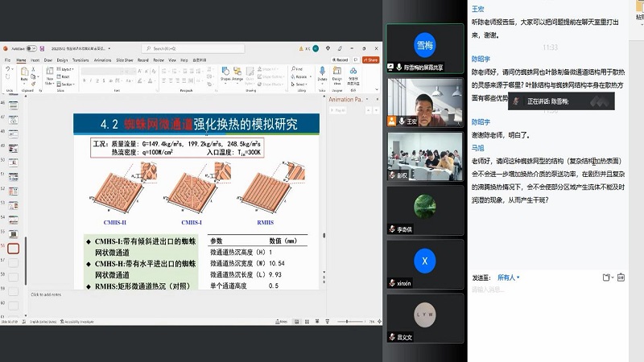Switch to the Design tab
This screenshot has height=362, width=644.
(62, 60)
